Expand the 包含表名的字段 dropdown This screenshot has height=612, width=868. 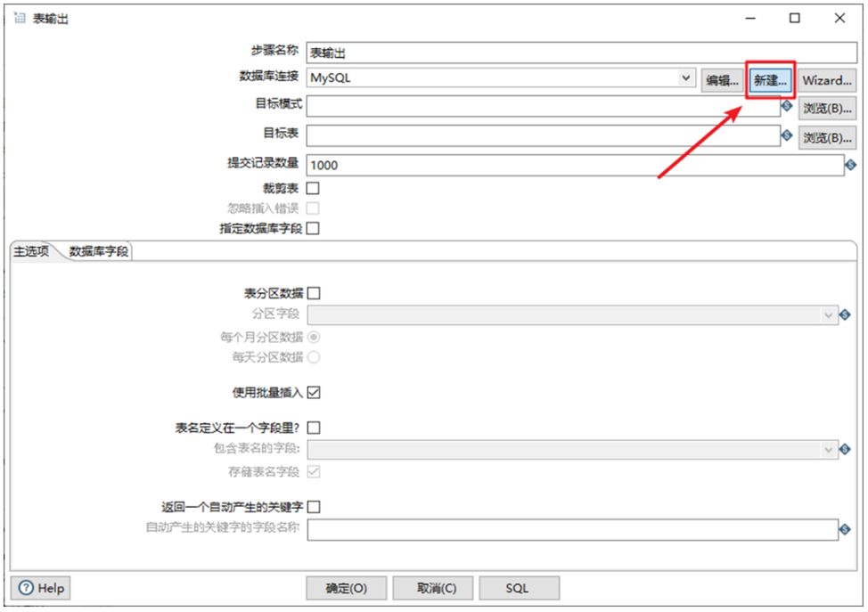[828, 449]
